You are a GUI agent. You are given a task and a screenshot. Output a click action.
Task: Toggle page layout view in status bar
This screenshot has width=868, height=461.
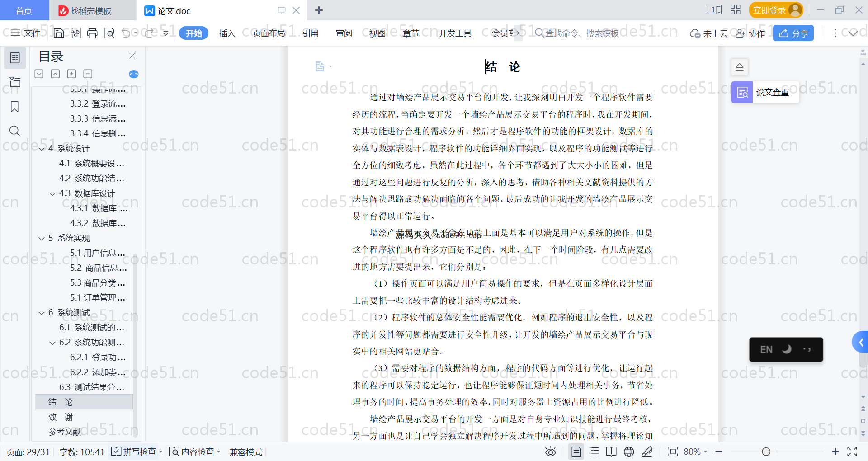point(576,452)
